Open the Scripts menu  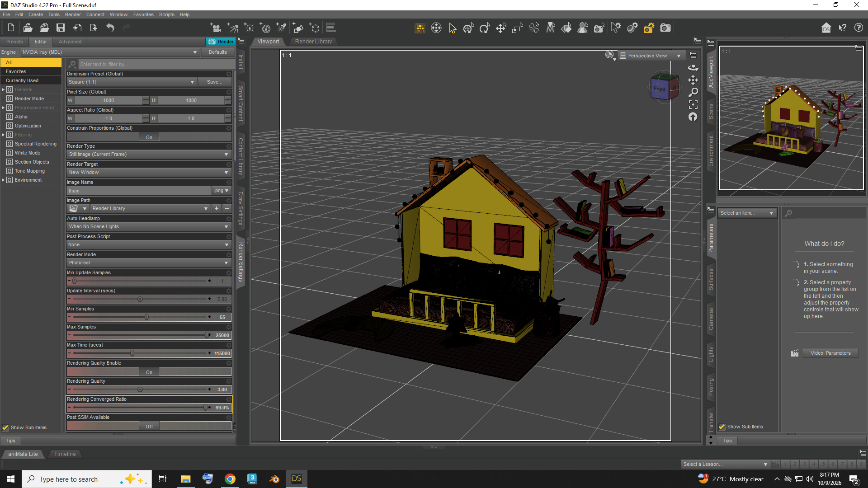[166, 14]
